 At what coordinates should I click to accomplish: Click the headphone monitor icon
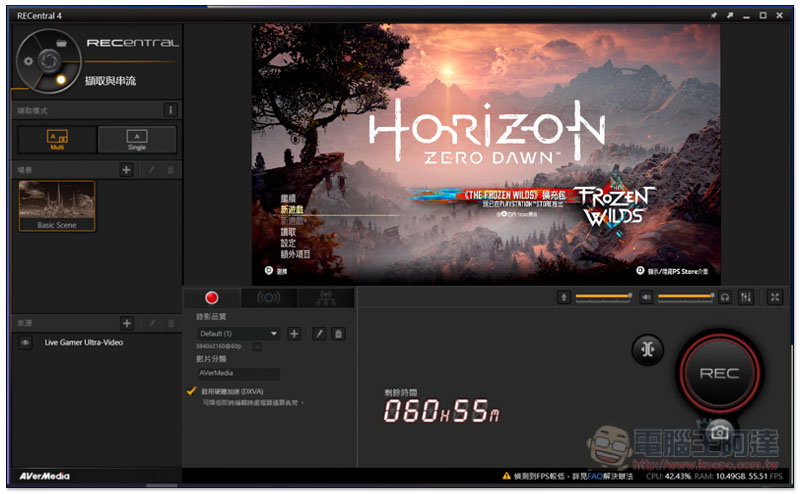(724, 297)
